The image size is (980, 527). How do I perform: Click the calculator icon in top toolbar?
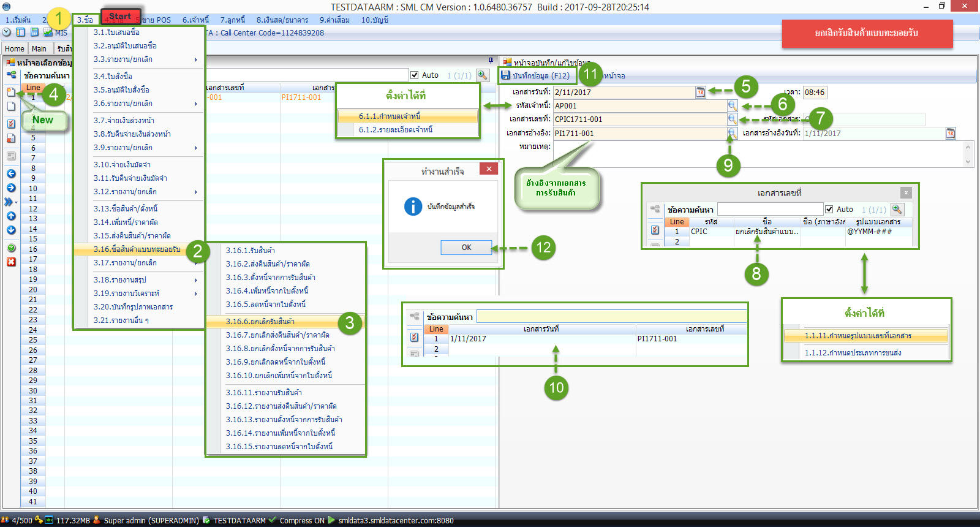34,32
